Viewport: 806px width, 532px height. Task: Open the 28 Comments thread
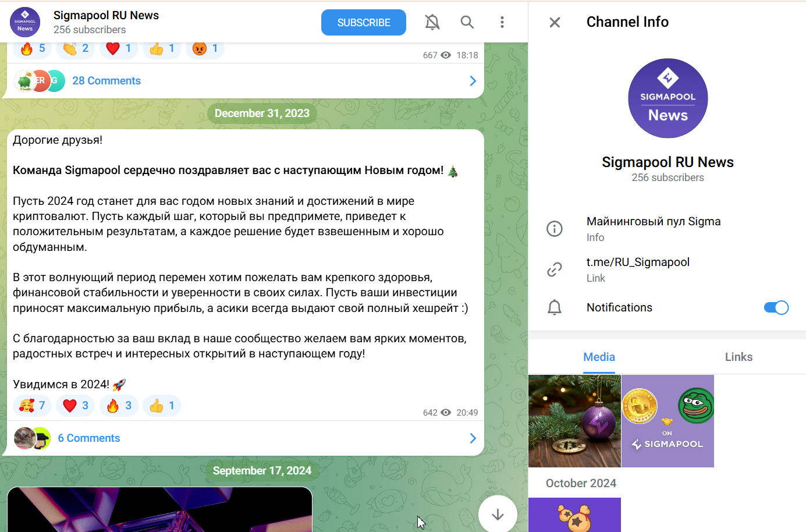[106, 81]
